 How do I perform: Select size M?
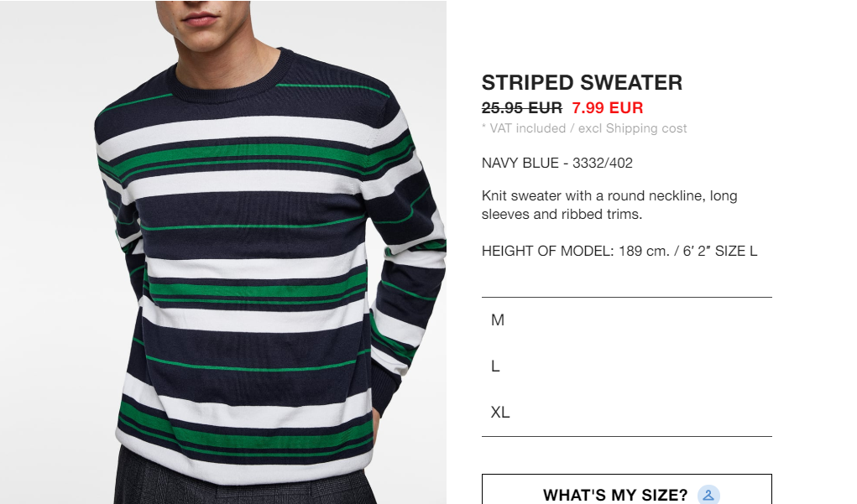click(626, 320)
